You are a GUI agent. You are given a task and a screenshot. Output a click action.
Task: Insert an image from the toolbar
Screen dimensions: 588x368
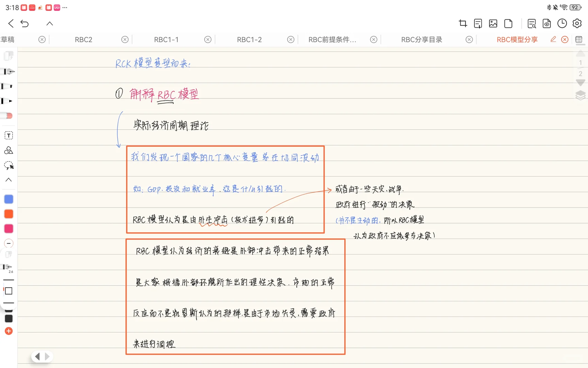pyautogui.click(x=493, y=24)
